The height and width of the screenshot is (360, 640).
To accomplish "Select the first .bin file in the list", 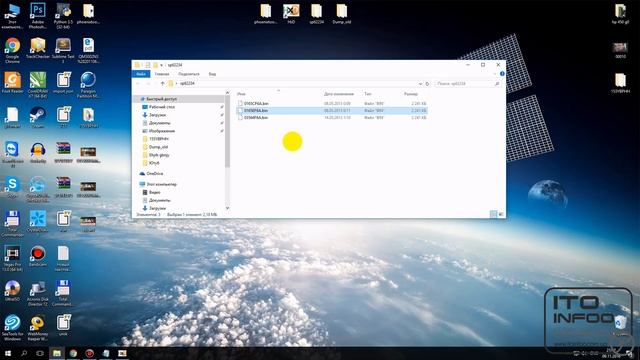I will pos(332,104).
